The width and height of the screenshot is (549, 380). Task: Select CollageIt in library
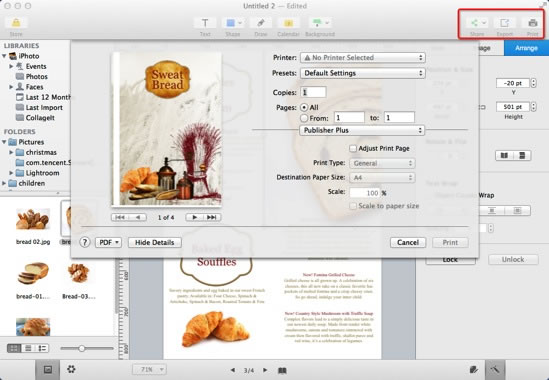click(40, 118)
